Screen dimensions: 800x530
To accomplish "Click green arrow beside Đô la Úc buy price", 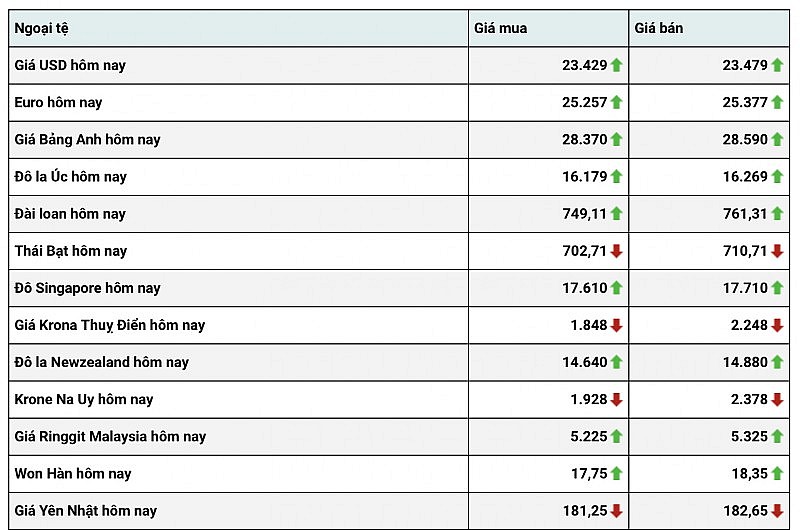I will point(617,177).
